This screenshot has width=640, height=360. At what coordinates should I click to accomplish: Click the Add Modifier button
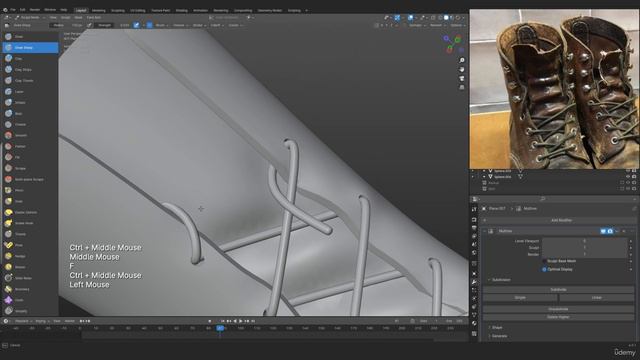558,220
